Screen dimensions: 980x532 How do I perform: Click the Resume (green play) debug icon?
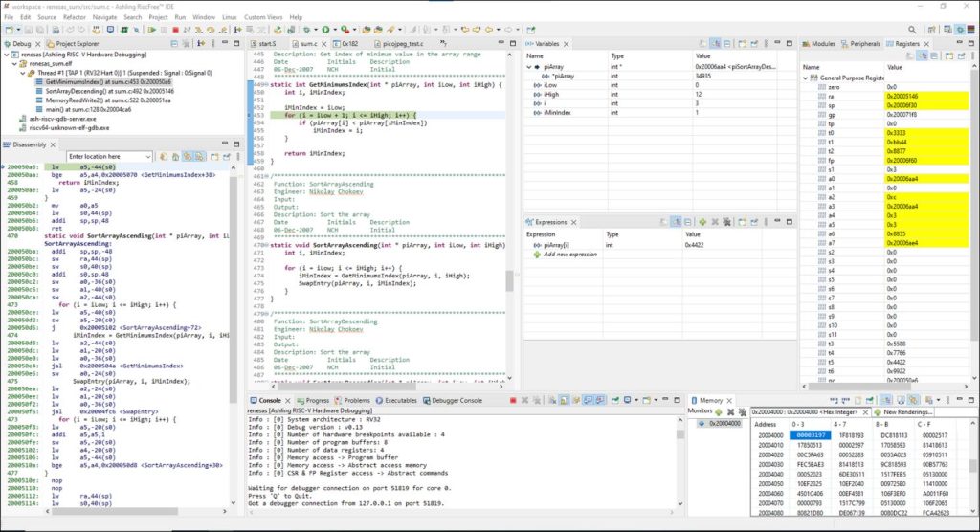[x=152, y=30]
